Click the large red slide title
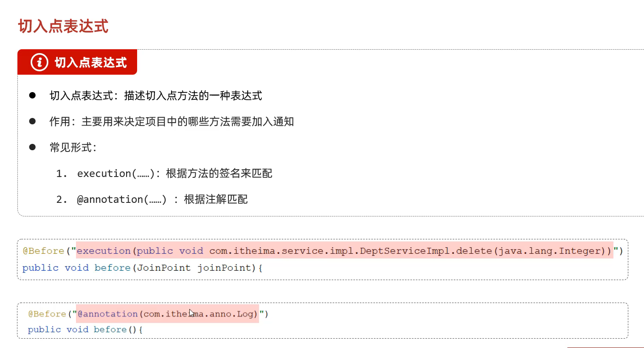The image size is (644, 348). [63, 26]
